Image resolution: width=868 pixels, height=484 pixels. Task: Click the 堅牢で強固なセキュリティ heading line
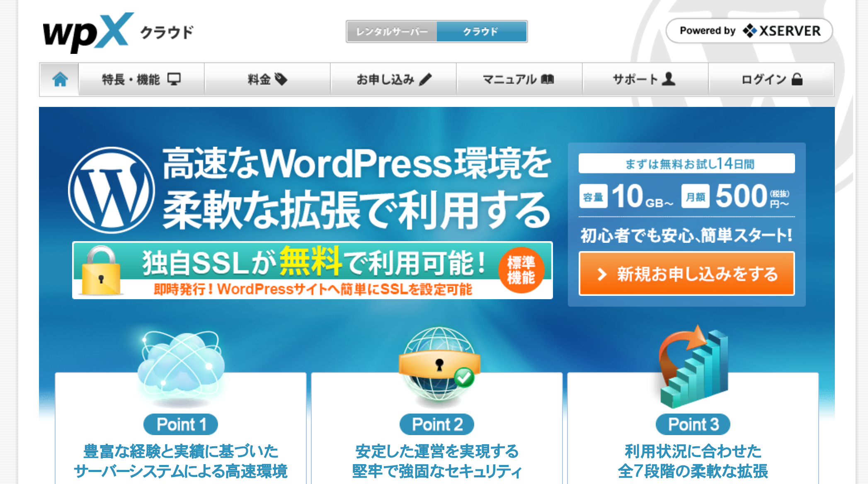[437, 471]
